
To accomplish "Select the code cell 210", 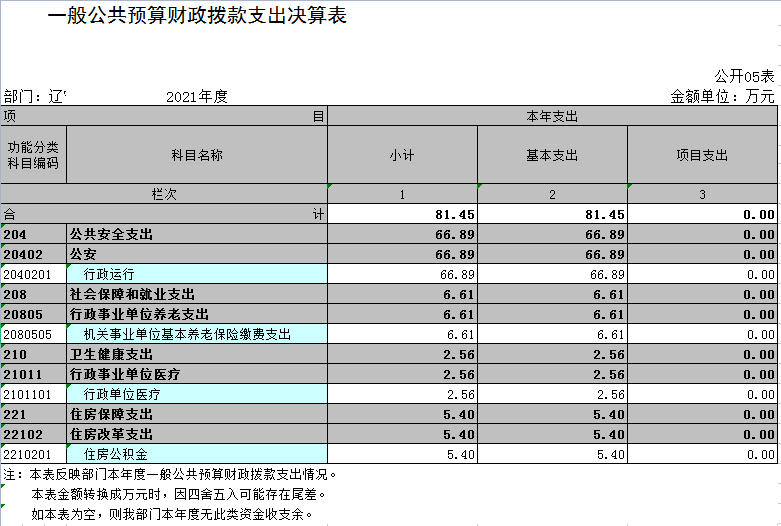I will pyautogui.click(x=33, y=354).
